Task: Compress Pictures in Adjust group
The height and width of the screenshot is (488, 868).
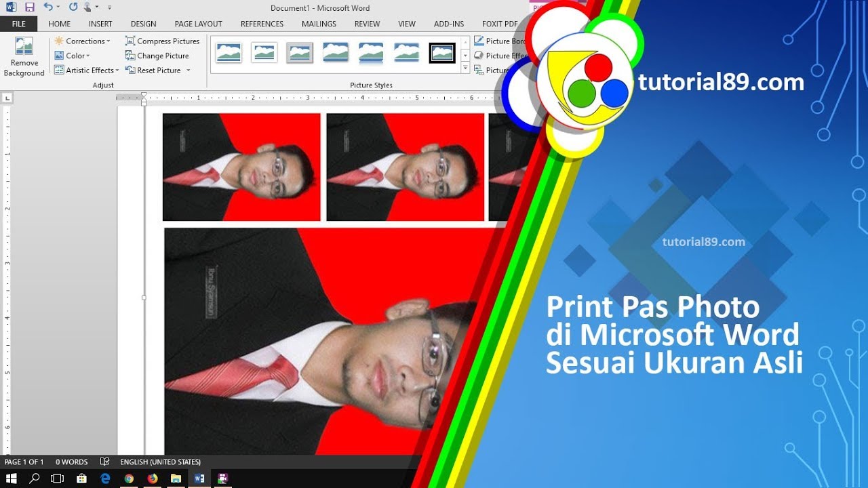Action: pyautogui.click(x=163, y=41)
